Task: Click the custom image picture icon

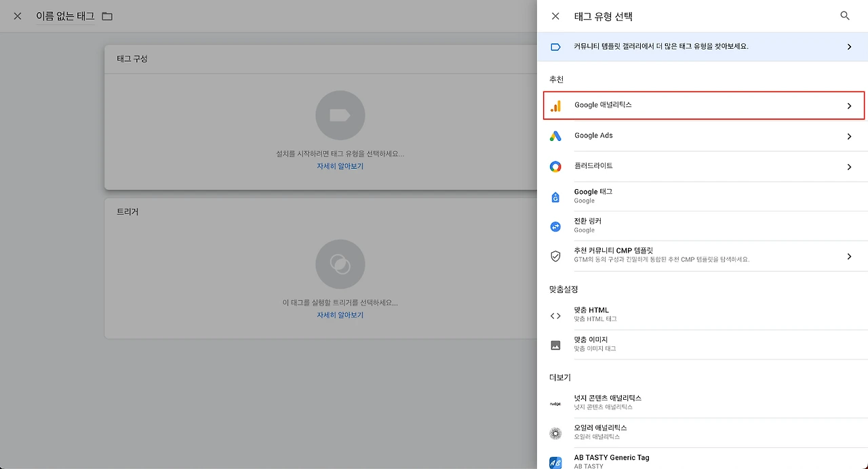Action: click(x=555, y=345)
